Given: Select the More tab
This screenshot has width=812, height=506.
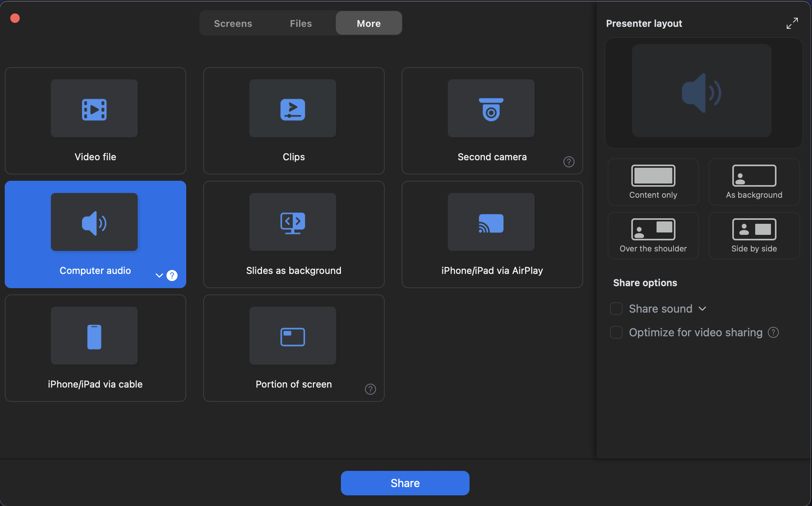Looking at the screenshot, I should [369, 23].
